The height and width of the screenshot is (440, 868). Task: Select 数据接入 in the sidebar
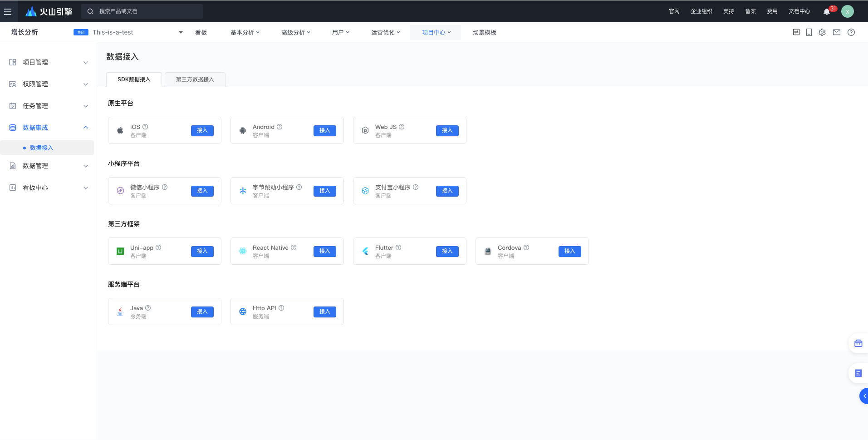[47, 148]
